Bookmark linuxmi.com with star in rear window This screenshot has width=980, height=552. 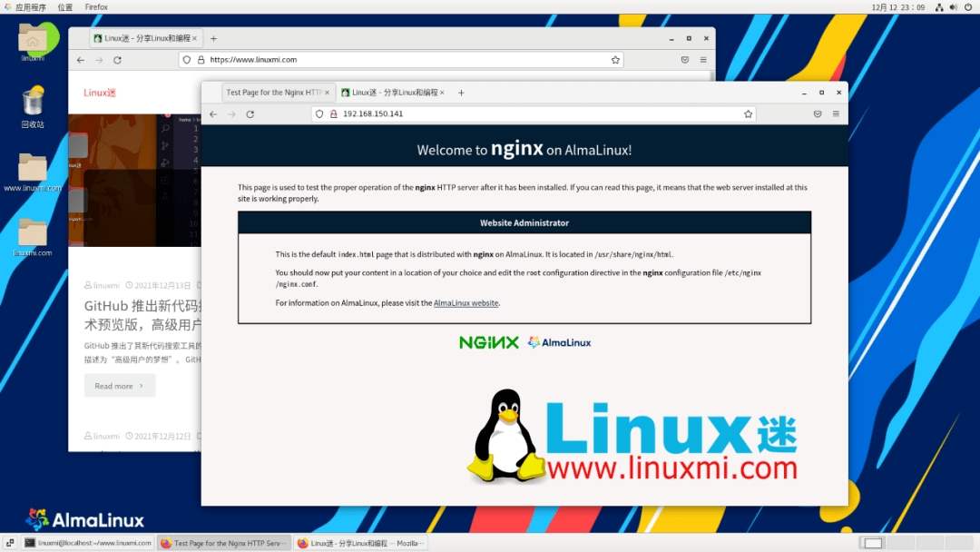615,60
